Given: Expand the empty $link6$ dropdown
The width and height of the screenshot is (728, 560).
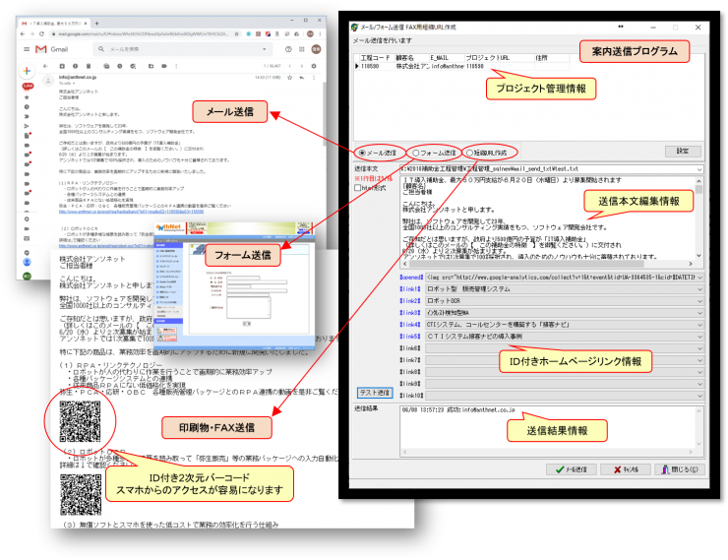Looking at the screenshot, I should coord(699,348).
